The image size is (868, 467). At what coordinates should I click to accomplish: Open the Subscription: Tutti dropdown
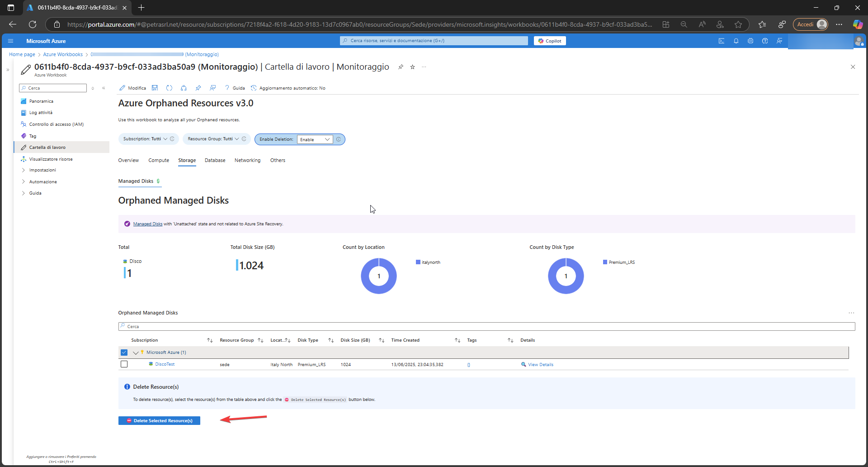145,139
